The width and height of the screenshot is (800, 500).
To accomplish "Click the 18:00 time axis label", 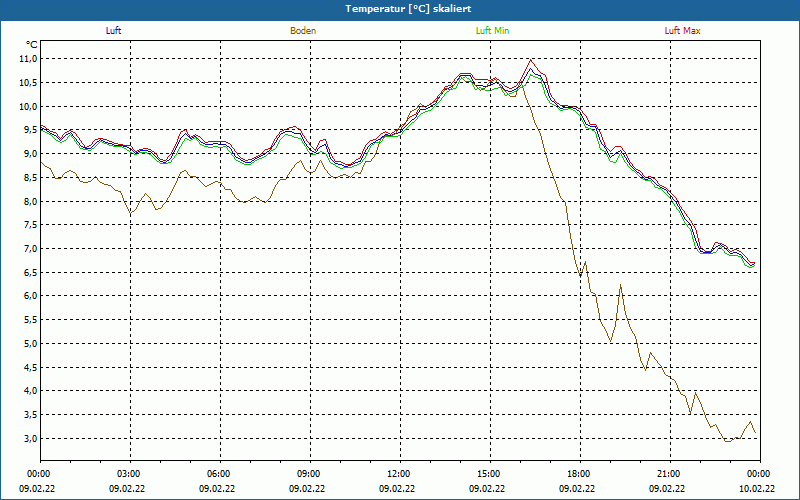I will (581, 474).
